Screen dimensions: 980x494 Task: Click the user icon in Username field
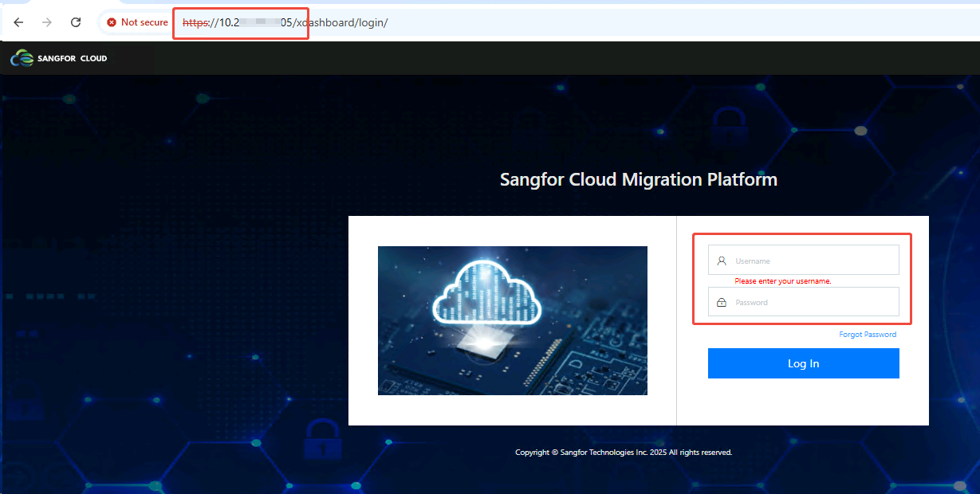point(722,261)
